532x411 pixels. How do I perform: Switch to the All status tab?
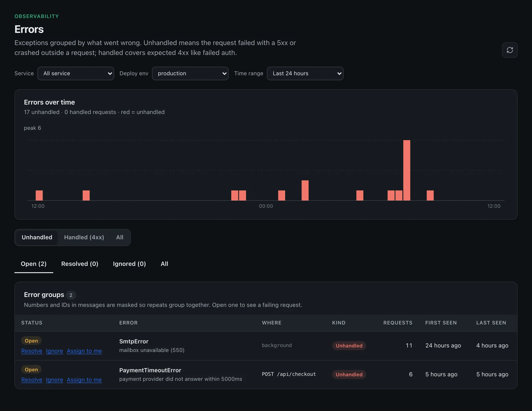(x=164, y=264)
